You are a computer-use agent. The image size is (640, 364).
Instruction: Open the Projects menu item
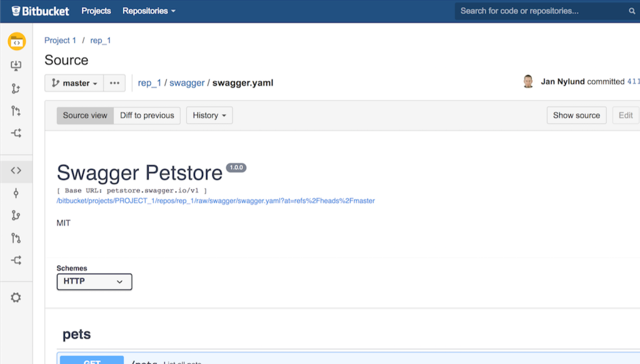pyautogui.click(x=96, y=11)
